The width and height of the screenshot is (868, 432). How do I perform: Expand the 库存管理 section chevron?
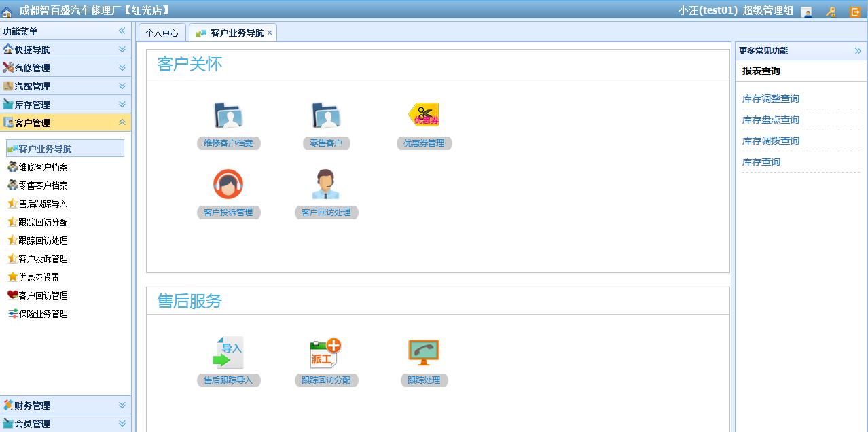click(122, 104)
